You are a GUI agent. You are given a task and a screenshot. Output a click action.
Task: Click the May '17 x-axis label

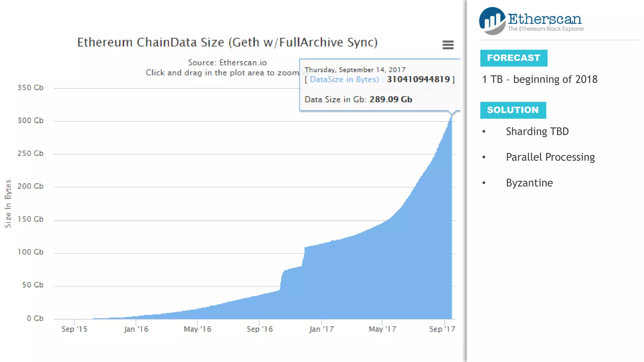[x=382, y=329]
